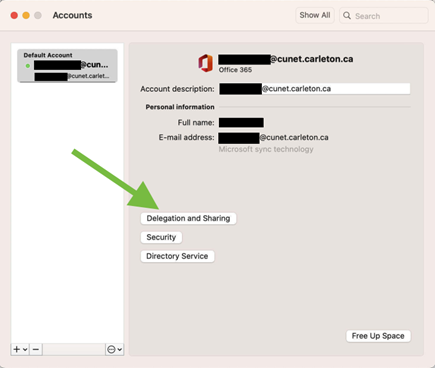
Task: Edit the Account description field
Action: point(314,89)
